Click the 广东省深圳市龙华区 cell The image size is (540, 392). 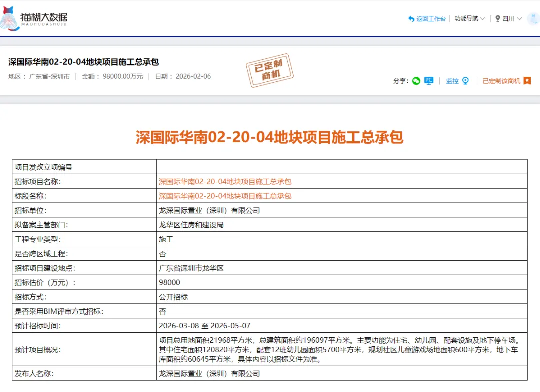point(342,268)
